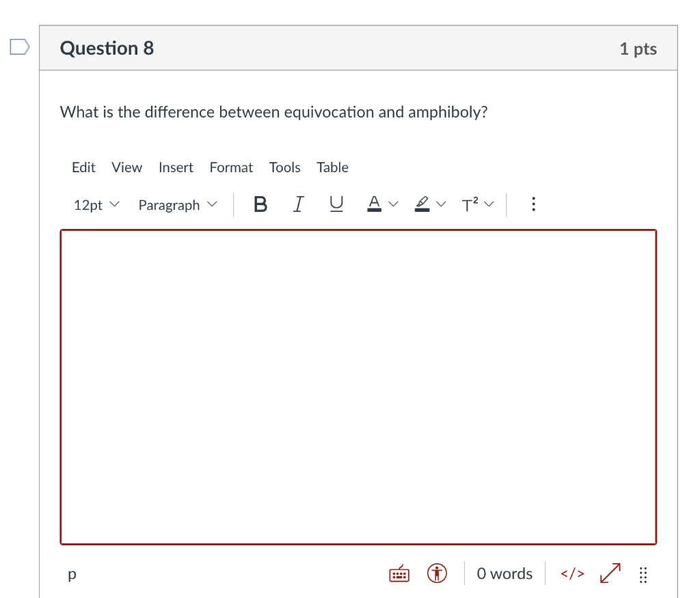Open the Insert menu

pyautogui.click(x=176, y=167)
